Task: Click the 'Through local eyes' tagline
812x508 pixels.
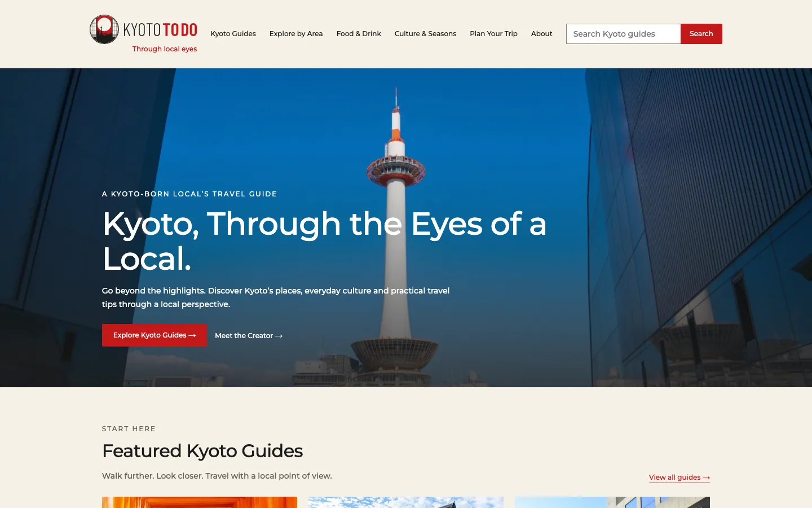Action: (x=165, y=49)
